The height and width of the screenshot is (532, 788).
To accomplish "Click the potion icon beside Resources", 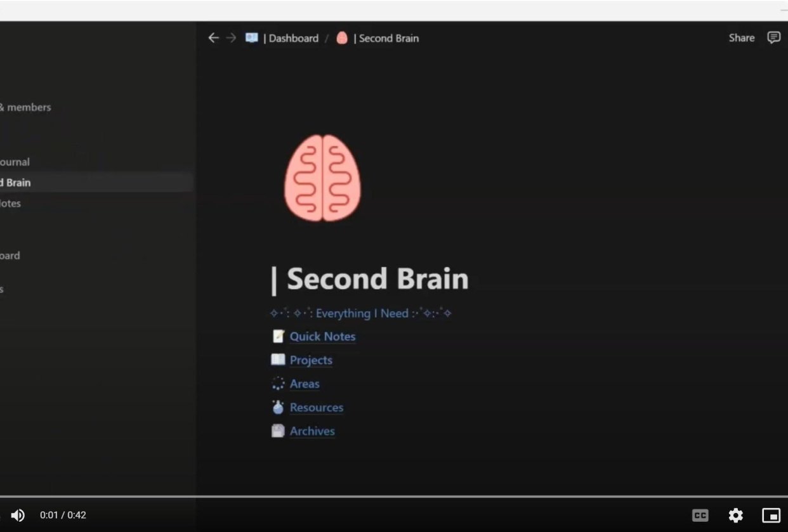I will coord(277,407).
